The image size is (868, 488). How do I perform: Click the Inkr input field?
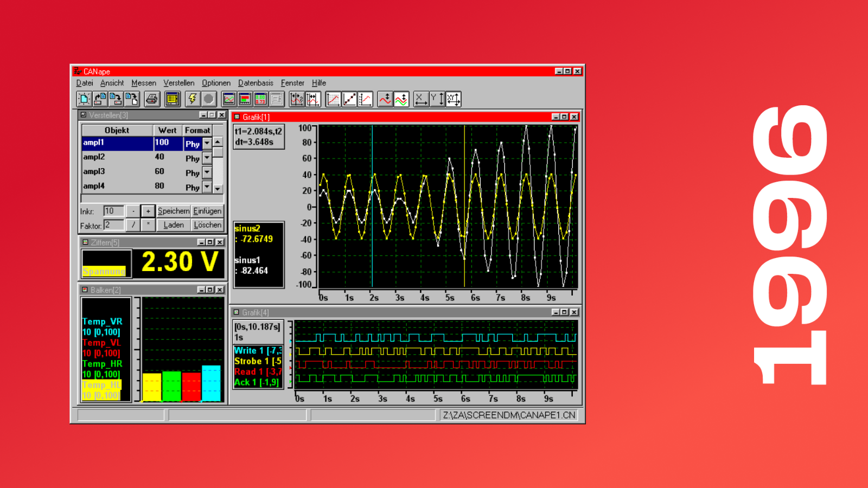point(114,211)
